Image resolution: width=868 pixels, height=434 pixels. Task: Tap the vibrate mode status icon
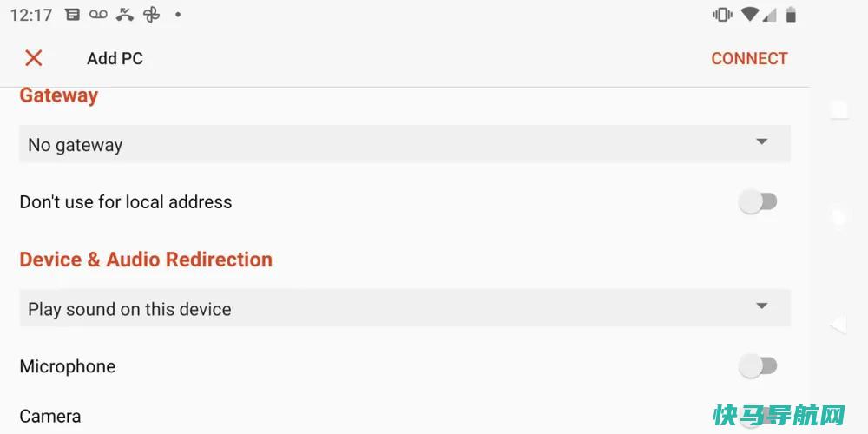tap(722, 15)
